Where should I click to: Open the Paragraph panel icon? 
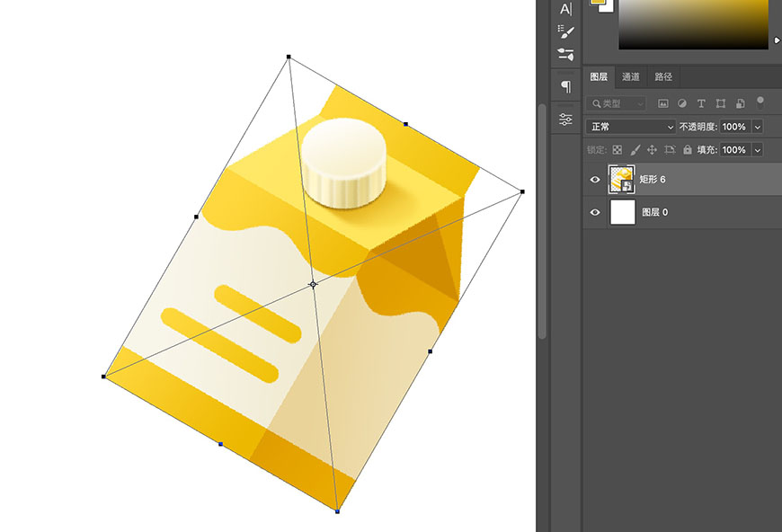pyautogui.click(x=565, y=87)
